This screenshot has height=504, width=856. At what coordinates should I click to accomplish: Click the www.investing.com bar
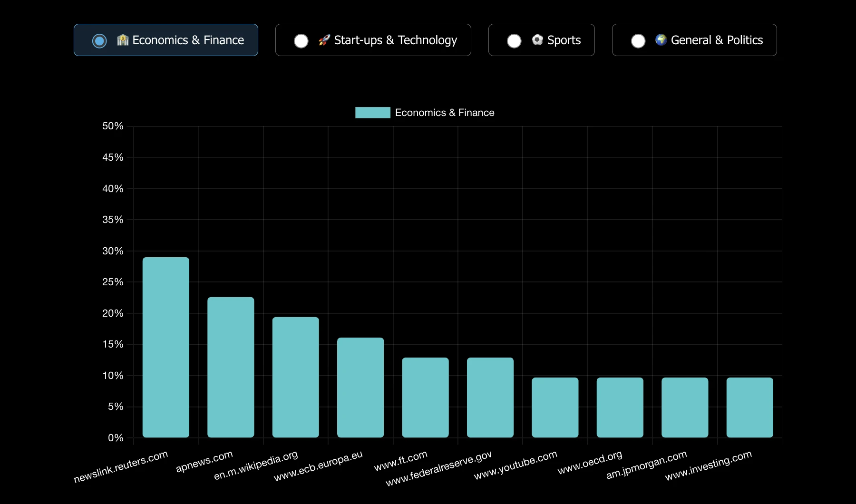[750, 407]
